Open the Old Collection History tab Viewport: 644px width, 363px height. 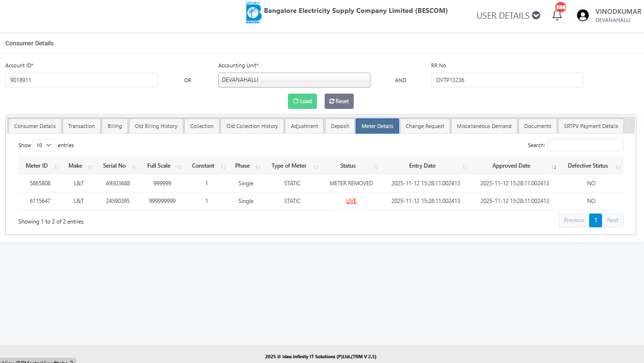(252, 126)
